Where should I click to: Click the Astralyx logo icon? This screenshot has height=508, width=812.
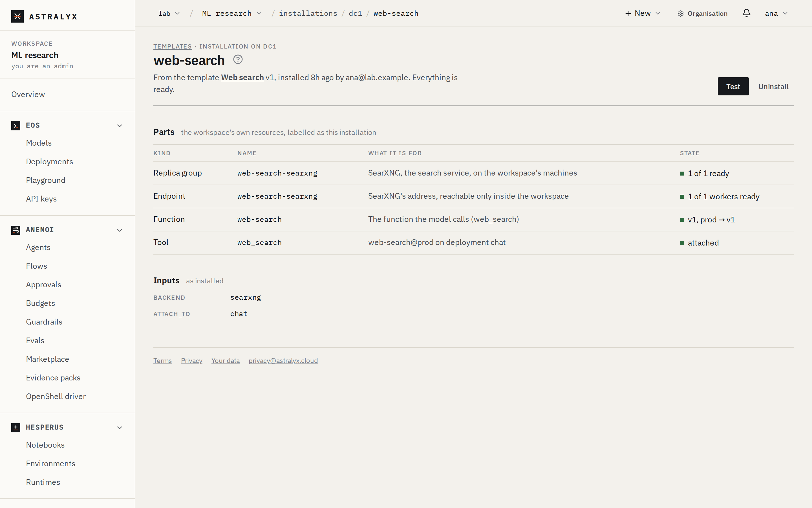click(17, 16)
